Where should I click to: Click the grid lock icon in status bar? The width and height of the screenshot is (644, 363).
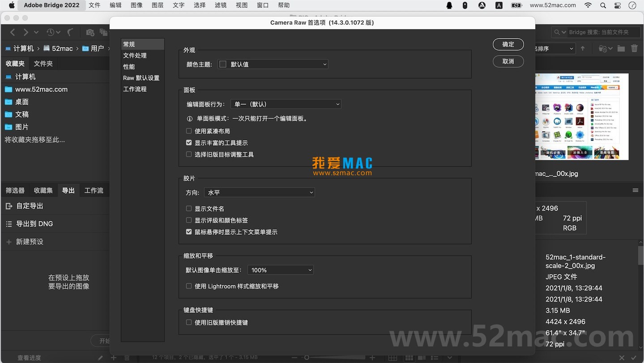click(x=392, y=358)
